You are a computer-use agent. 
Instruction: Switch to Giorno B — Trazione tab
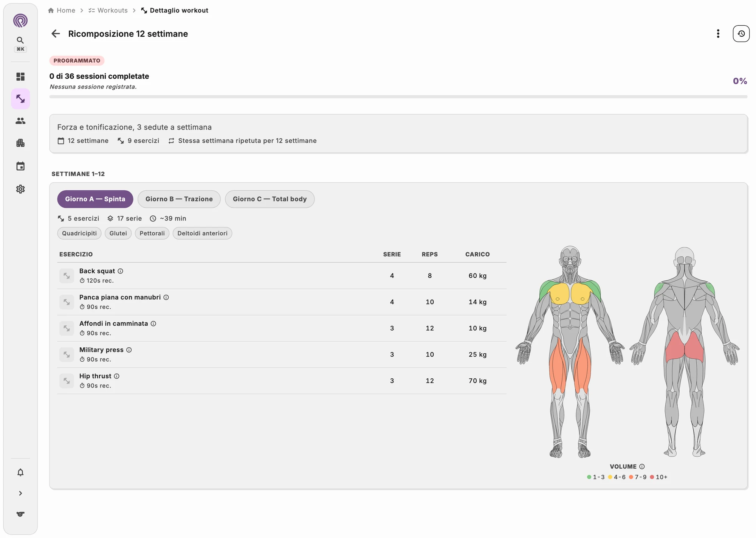point(179,199)
